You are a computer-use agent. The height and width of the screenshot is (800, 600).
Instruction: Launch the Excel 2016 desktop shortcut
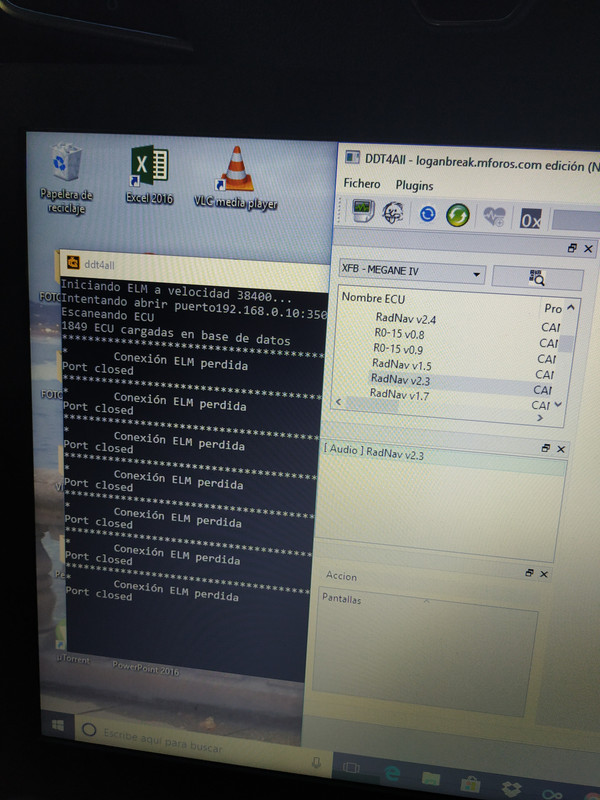(149, 175)
